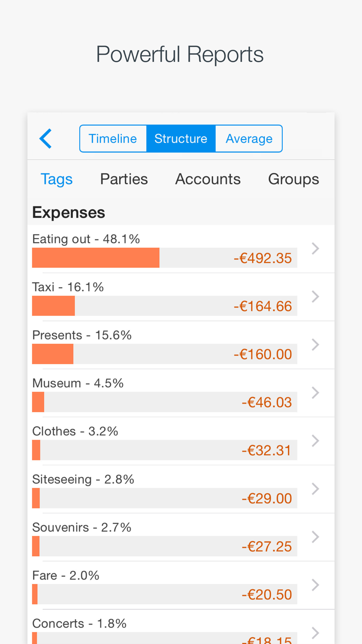Open the Parties tab
Screen dimensions: 362x644
click(x=124, y=179)
